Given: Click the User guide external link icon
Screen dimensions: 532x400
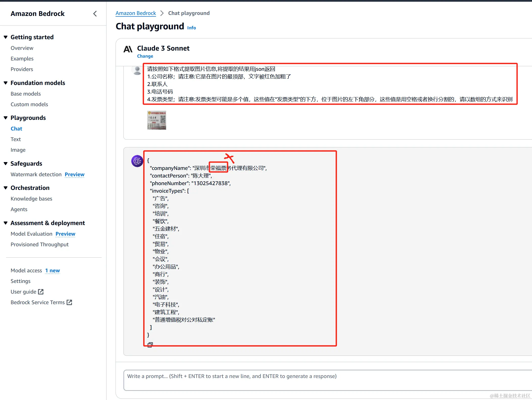Looking at the screenshot, I should pyautogui.click(x=41, y=292).
